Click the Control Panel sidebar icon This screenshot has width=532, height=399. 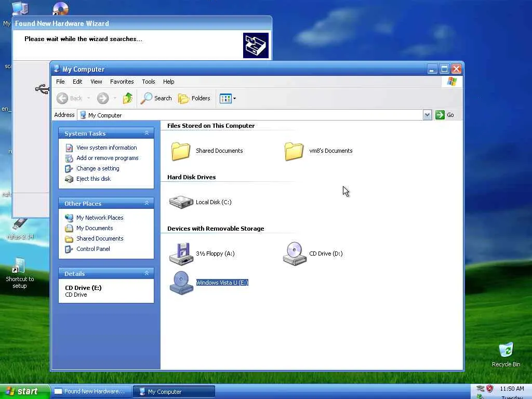click(x=69, y=249)
